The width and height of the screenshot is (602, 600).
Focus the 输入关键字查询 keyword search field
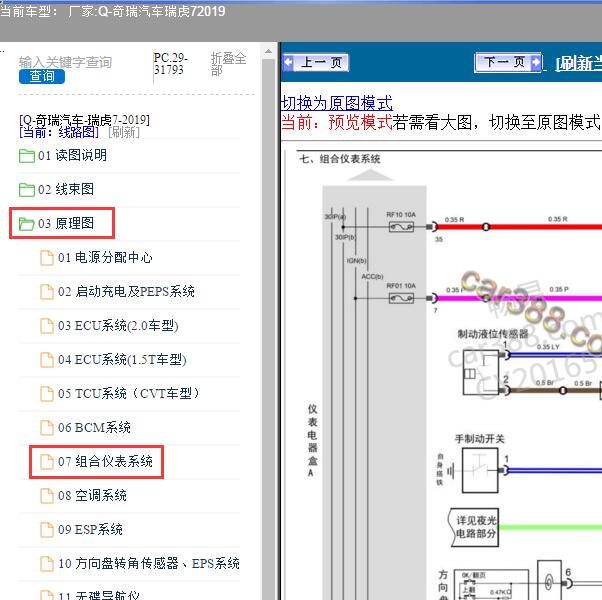coord(65,62)
